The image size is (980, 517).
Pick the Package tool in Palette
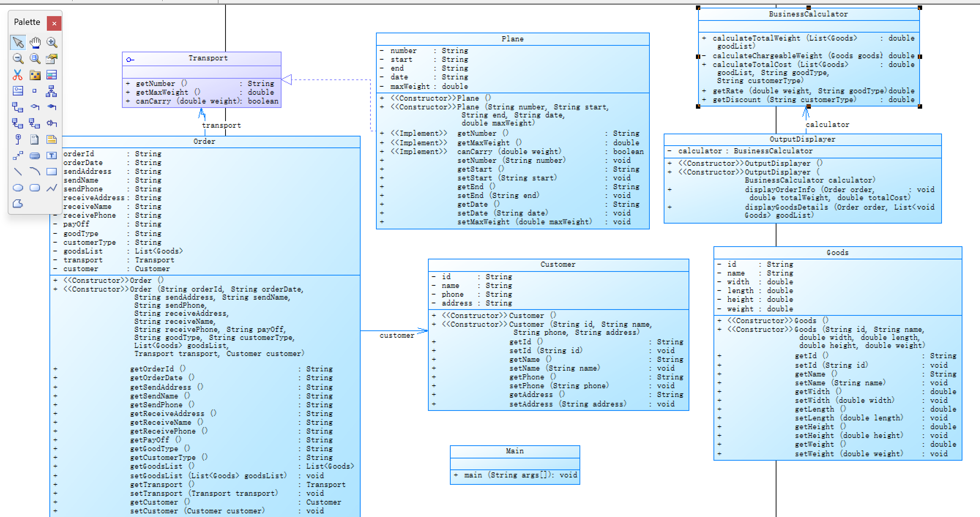click(35, 75)
